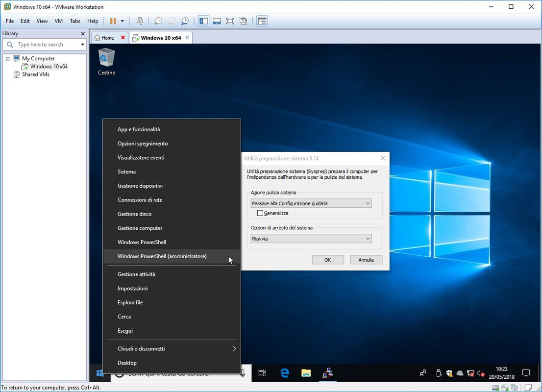Image resolution: width=542 pixels, height=392 pixels.
Task: Open Connessioni di rete
Action: 172,200
